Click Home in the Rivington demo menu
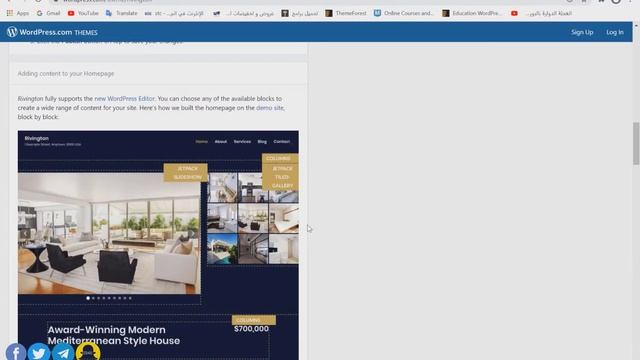 click(x=202, y=142)
